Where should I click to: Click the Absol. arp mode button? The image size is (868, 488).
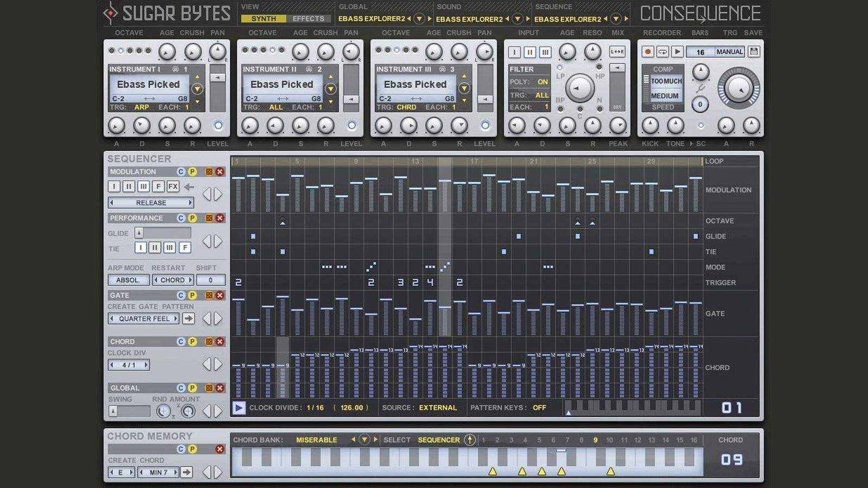point(128,280)
